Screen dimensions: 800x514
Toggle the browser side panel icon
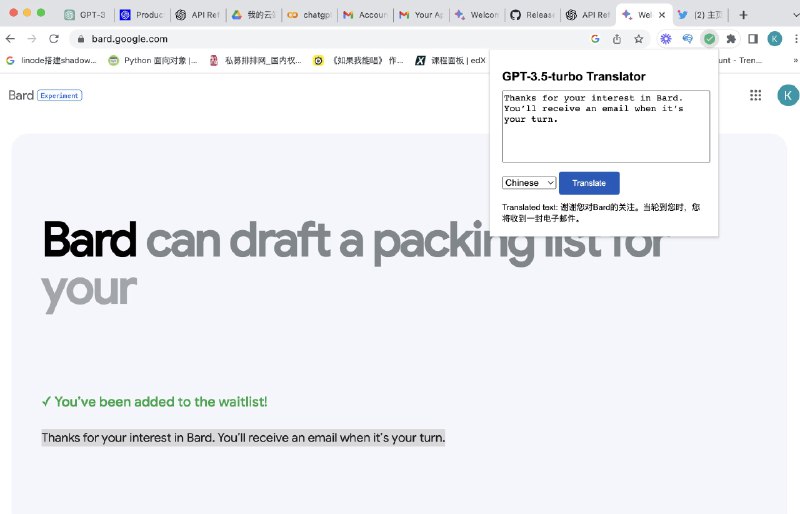(x=753, y=39)
